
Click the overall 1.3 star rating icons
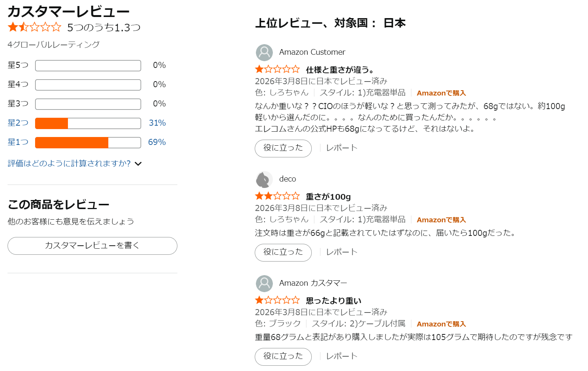click(x=34, y=27)
